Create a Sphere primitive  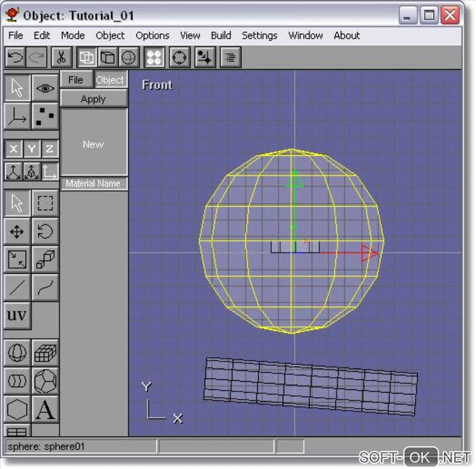pyautogui.click(x=17, y=353)
